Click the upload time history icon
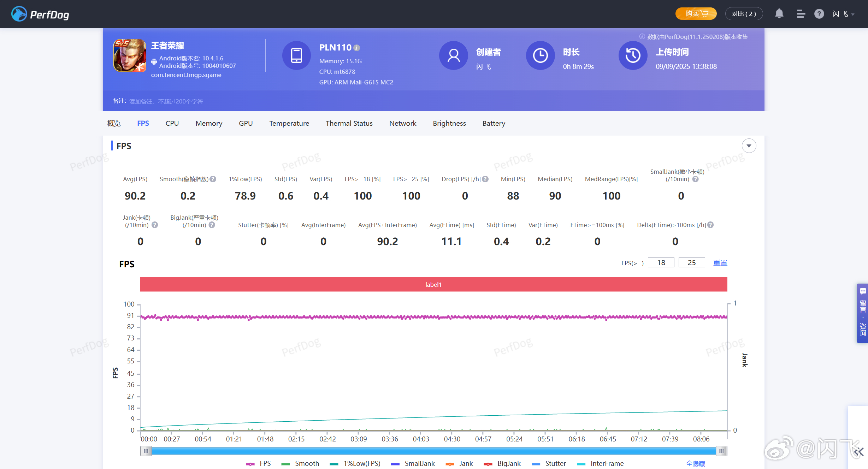868x469 pixels. (633, 55)
